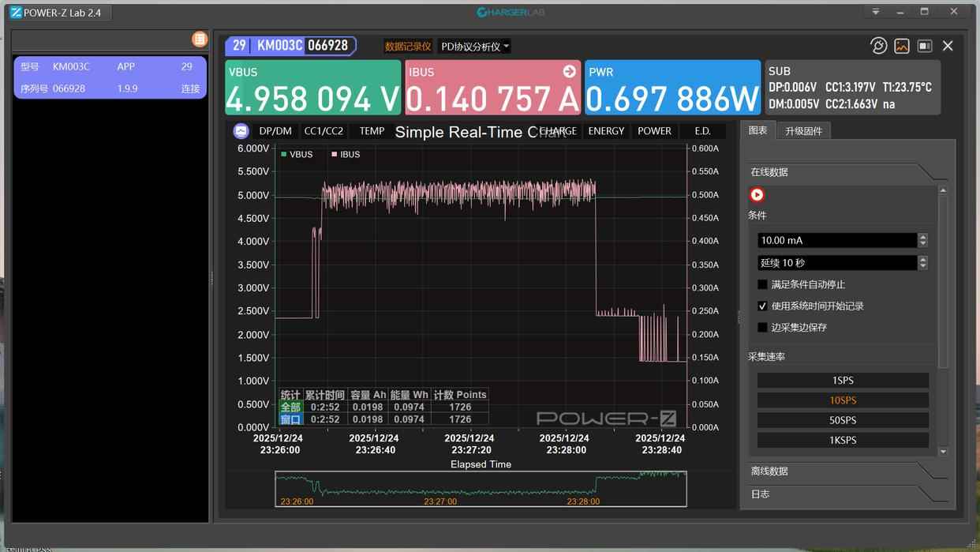Open the title bar dropdown arrow menu
This screenshot has height=552, width=980.
(x=876, y=12)
